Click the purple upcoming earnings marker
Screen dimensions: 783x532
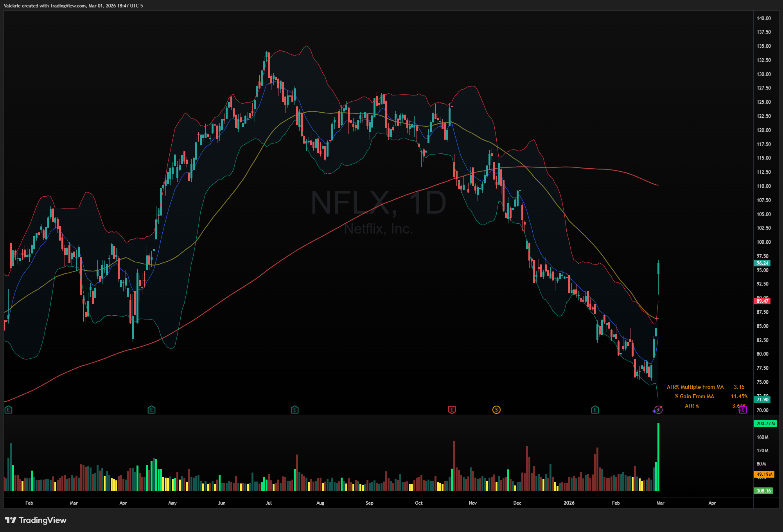pyautogui.click(x=743, y=410)
